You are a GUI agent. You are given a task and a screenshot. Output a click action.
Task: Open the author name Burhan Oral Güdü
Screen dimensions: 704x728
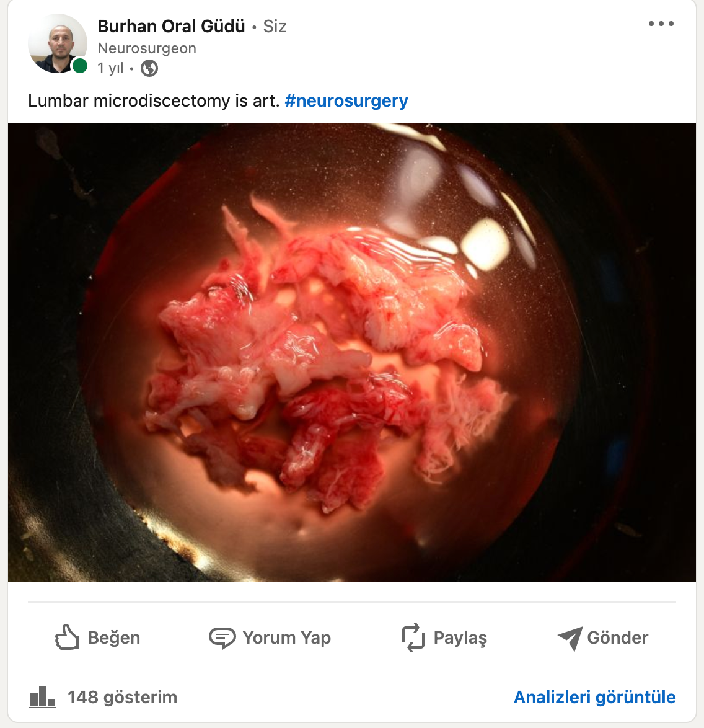click(171, 27)
